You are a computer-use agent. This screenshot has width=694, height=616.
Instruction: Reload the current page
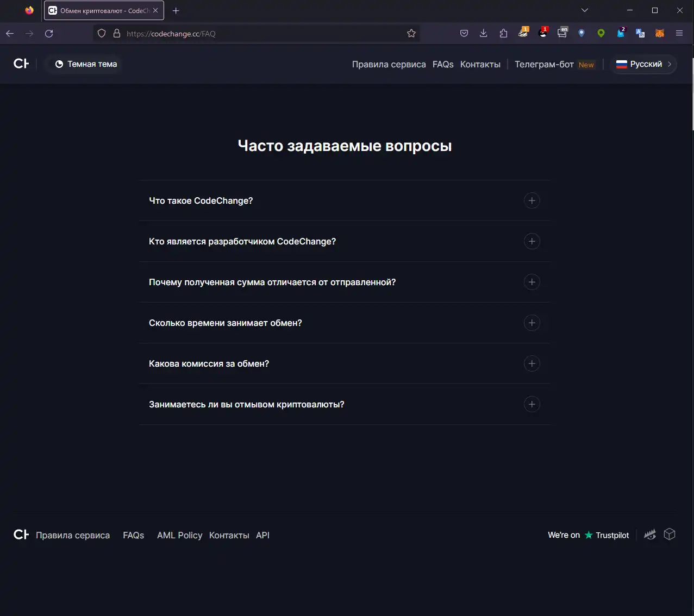click(x=49, y=34)
